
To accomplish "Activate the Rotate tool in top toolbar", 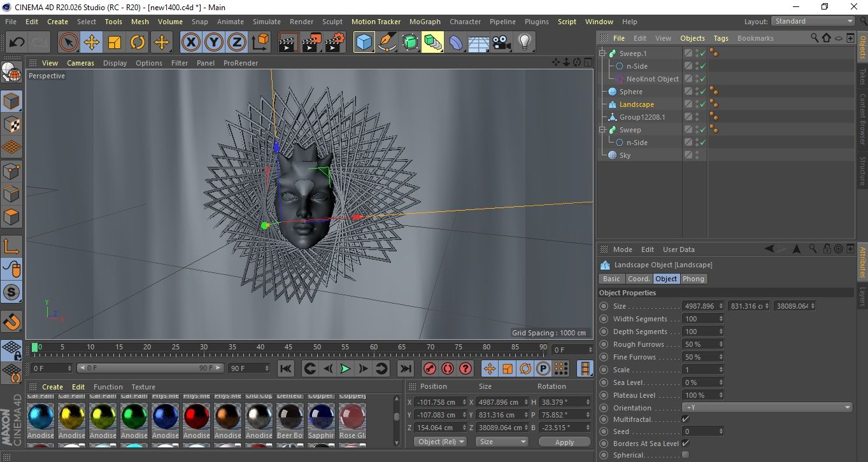I will [x=138, y=43].
